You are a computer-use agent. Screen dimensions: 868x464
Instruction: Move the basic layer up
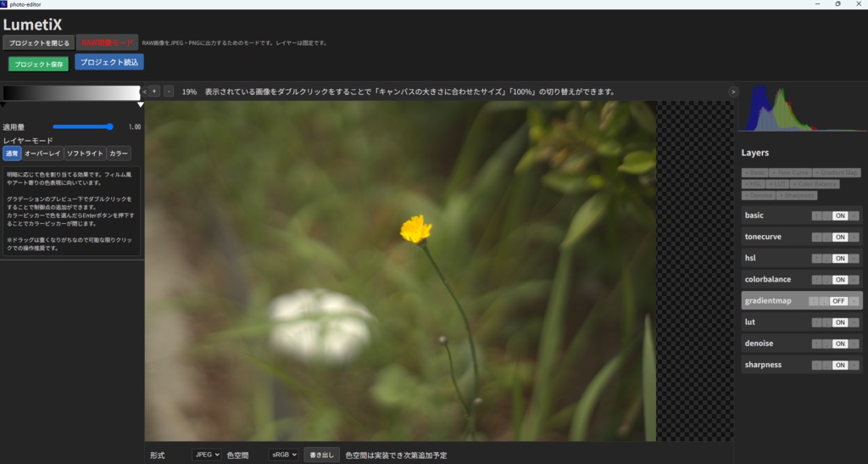816,216
